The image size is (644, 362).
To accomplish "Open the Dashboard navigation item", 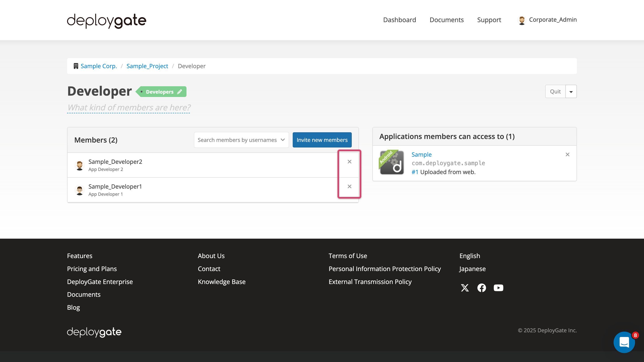I will click(x=399, y=20).
